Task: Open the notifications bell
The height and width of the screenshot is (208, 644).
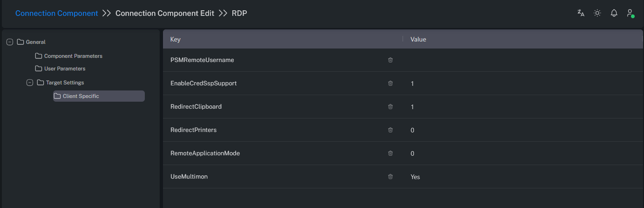Action: coord(614,13)
